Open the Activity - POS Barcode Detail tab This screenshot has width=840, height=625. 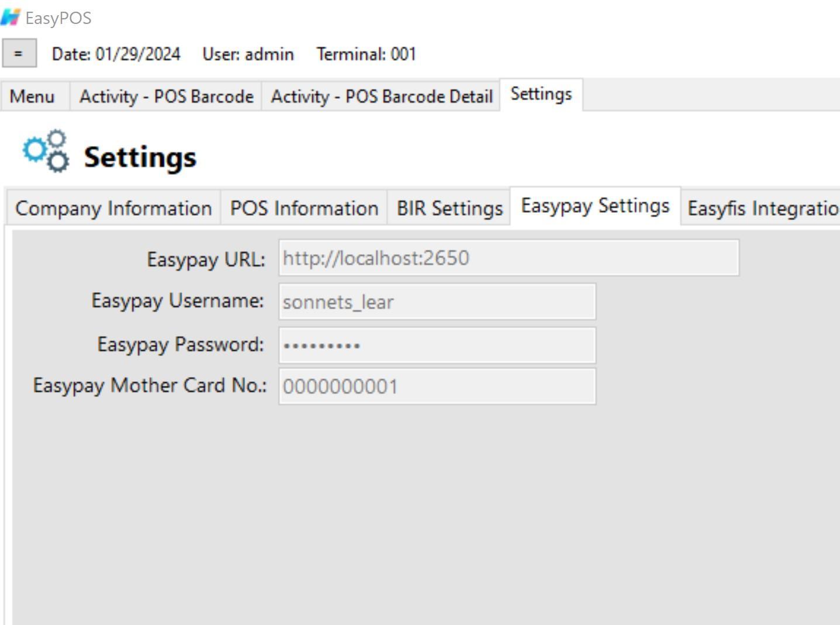pyautogui.click(x=381, y=96)
